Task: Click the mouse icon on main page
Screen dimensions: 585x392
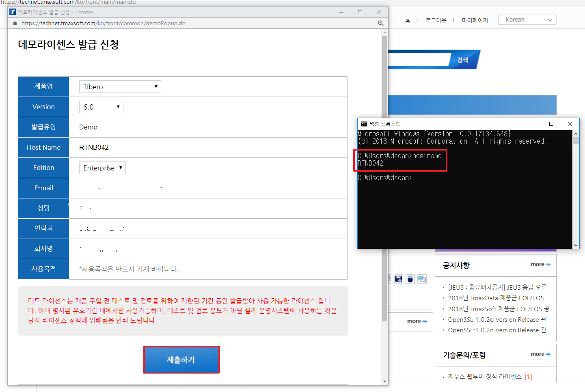Action: 410,279
